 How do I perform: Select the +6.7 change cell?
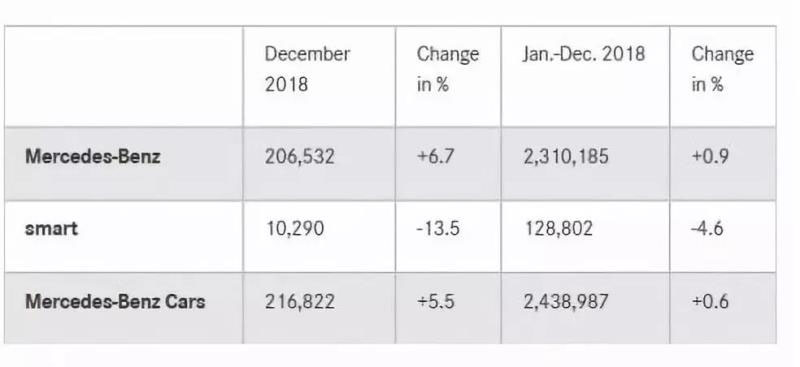[x=435, y=156]
